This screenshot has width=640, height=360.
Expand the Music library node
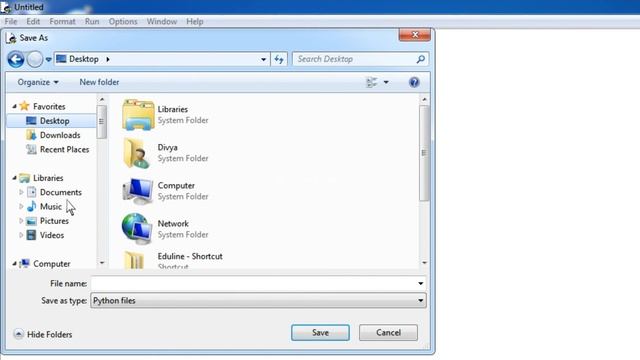(21, 206)
